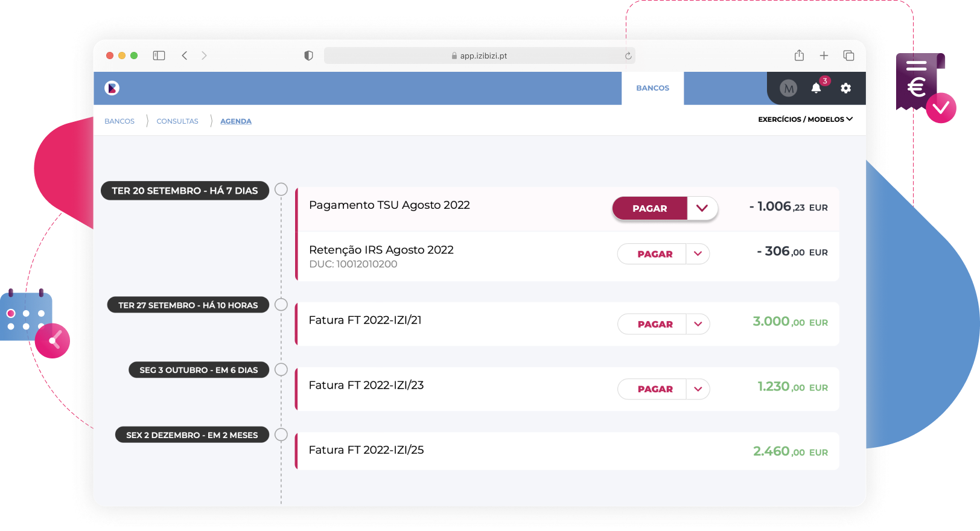Expand payment options for Pagamento TSU Agosto

point(702,208)
